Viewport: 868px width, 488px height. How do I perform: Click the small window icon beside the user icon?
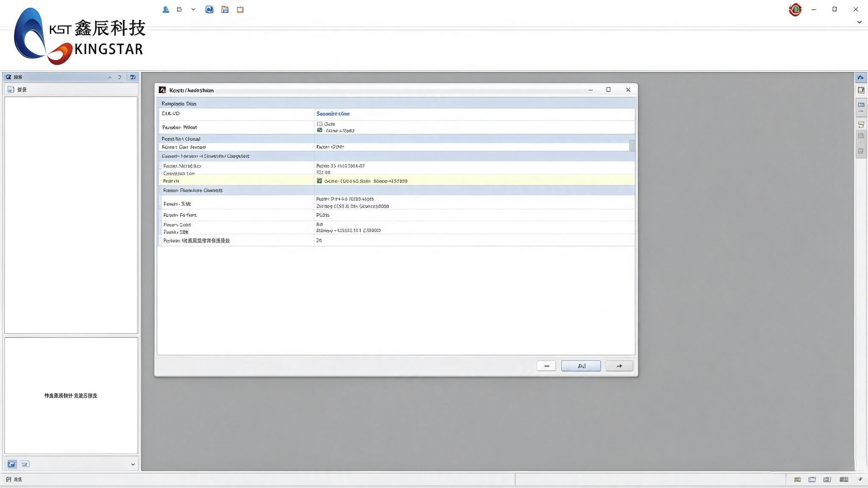coord(179,9)
